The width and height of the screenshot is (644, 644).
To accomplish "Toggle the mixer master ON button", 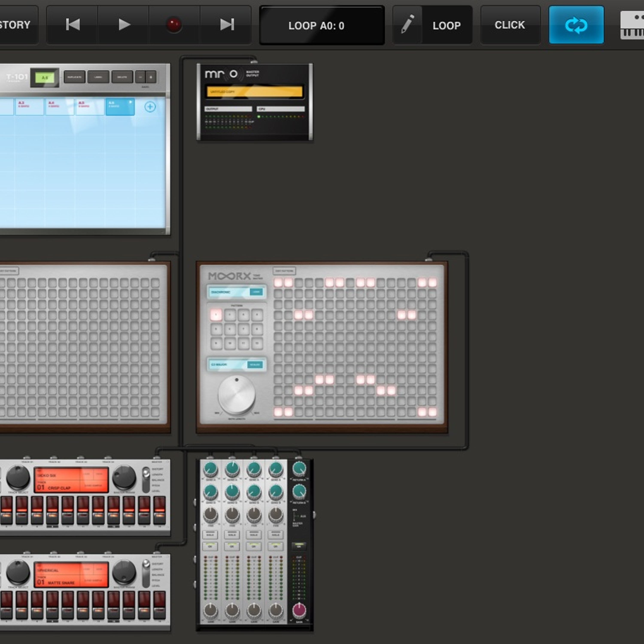I will coord(299,546).
